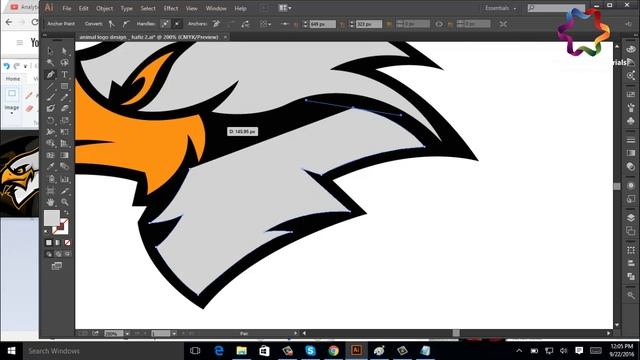Image resolution: width=640 pixels, height=360 pixels.
Task: Select the Paintbrush tool
Action: click(50, 97)
